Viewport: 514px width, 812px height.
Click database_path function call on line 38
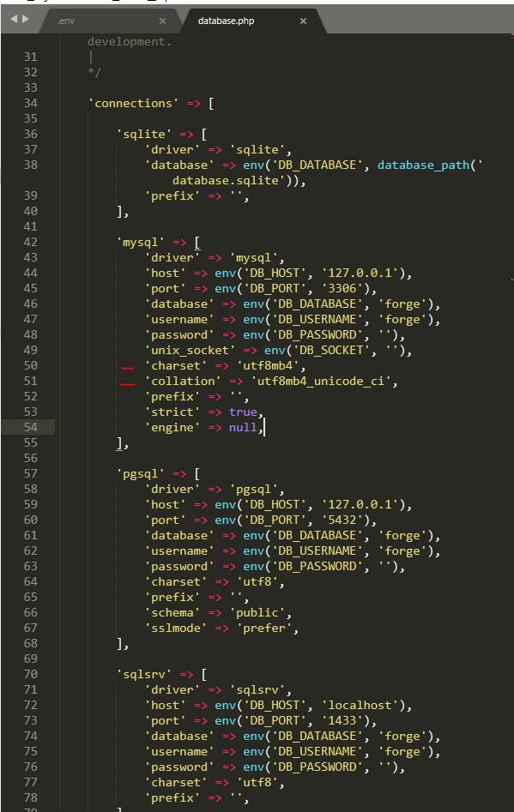[423, 165]
